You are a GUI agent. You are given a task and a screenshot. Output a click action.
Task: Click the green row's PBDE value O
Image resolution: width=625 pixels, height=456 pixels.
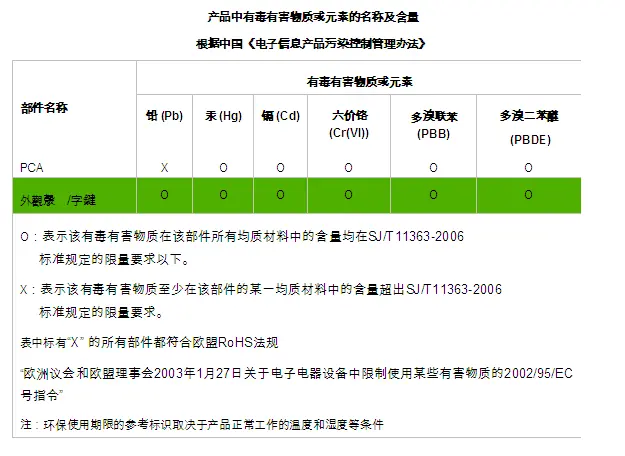pos(528,195)
